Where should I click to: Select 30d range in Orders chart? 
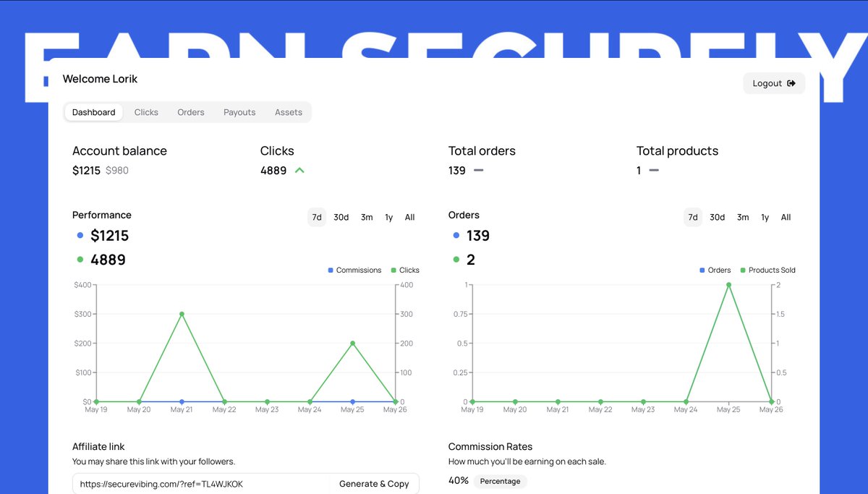tap(717, 217)
